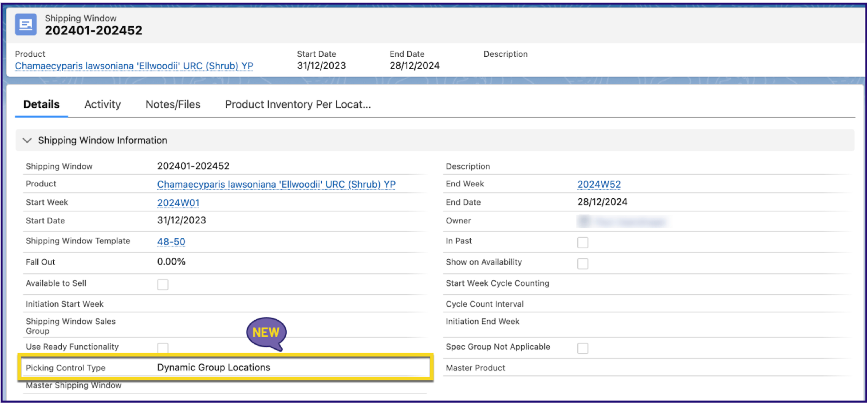
Task: Click the Picking Control Type label
Action: (x=66, y=368)
